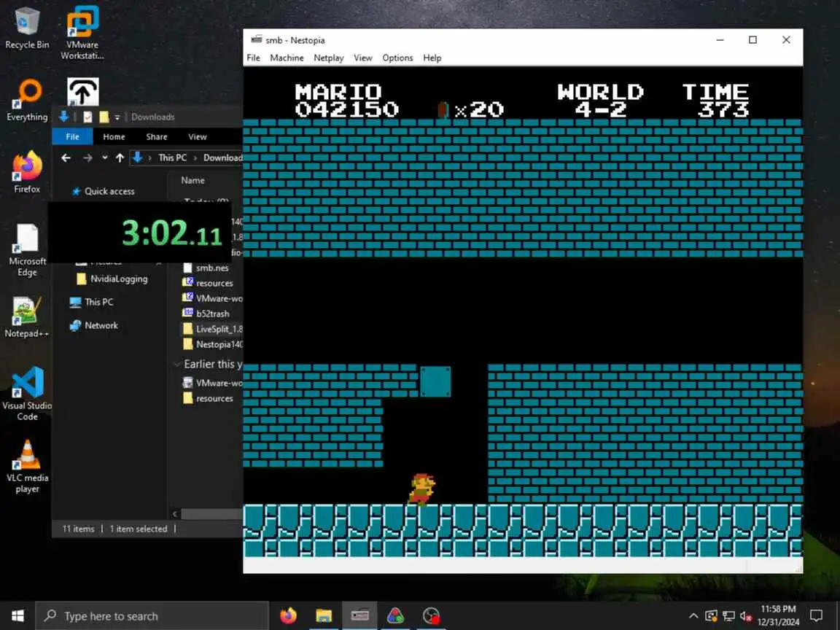The width and height of the screenshot is (840, 630).
Task: Select This PC in navigation pane
Action: coord(92,302)
